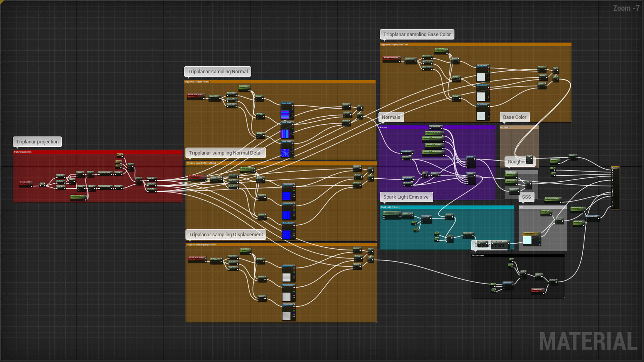Click the SSS comment bubble label

tap(526, 197)
